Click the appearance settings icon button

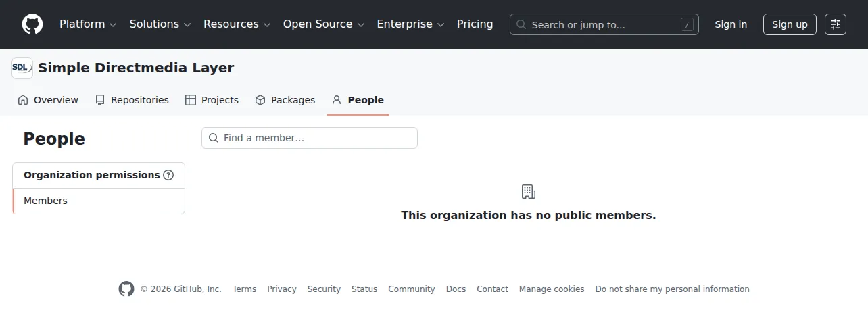click(836, 24)
